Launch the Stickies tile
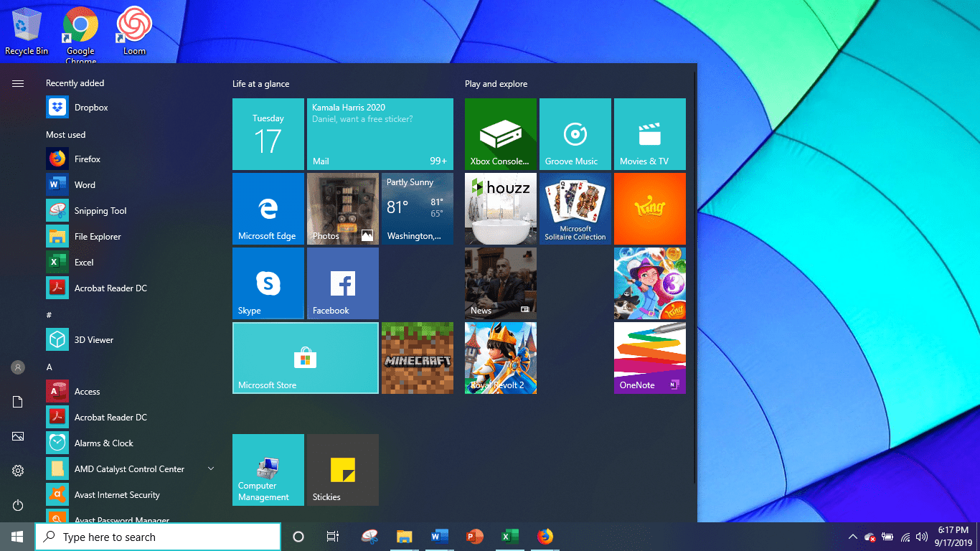980x551 pixels. [x=343, y=470]
